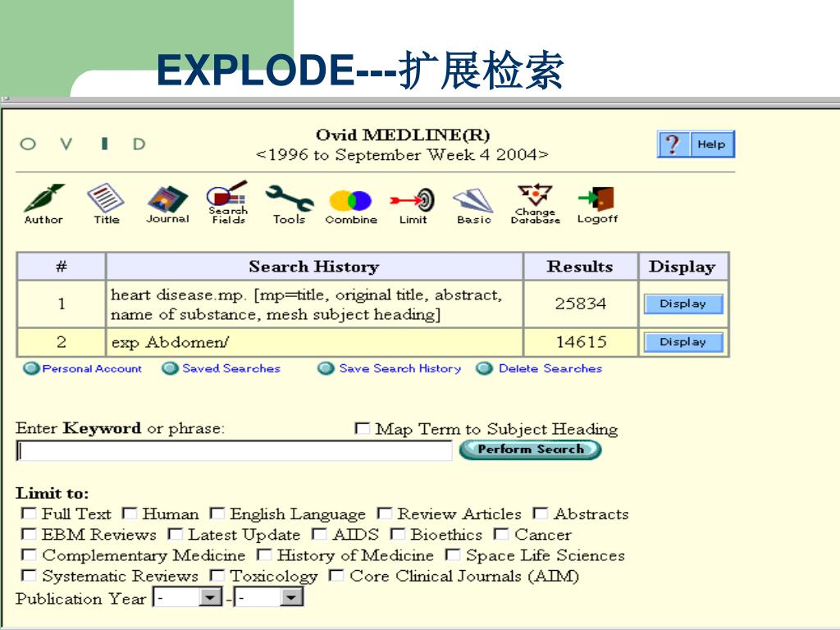
Task: Open the Author search icon
Action: tap(44, 204)
